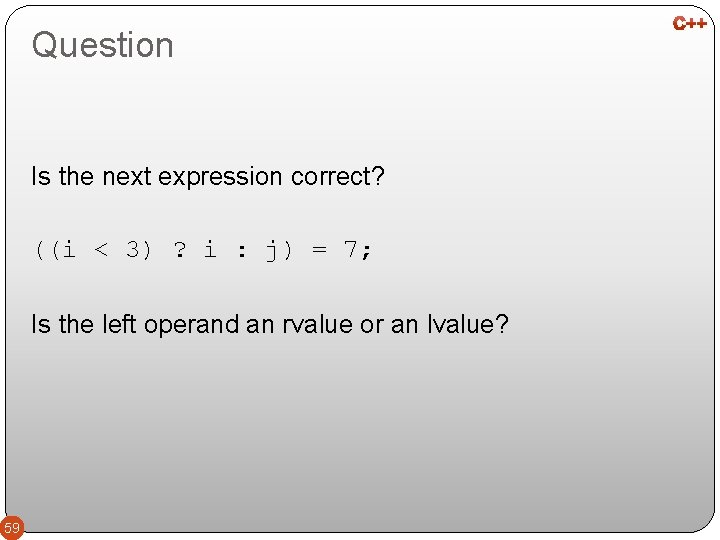Click the variable i inside 'i < 3'
This screenshot has height=540, width=720.
68,250
